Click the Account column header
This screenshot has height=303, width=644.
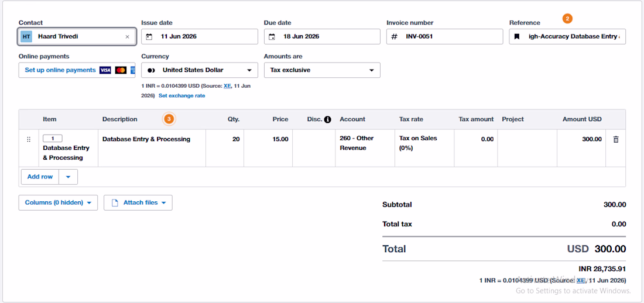click(352, 119)
